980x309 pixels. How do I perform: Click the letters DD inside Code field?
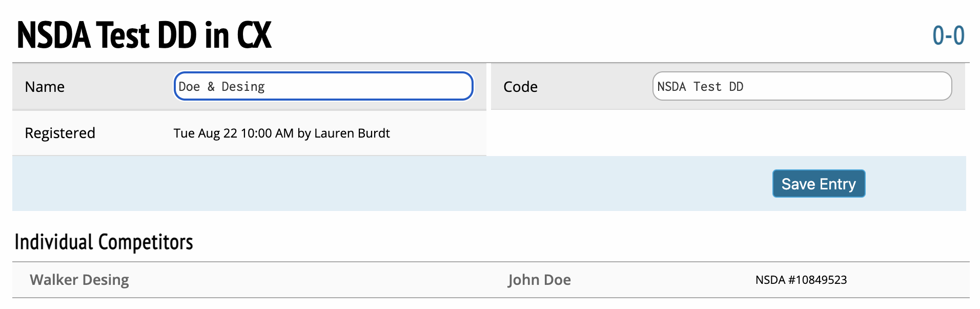coord(736,87)
